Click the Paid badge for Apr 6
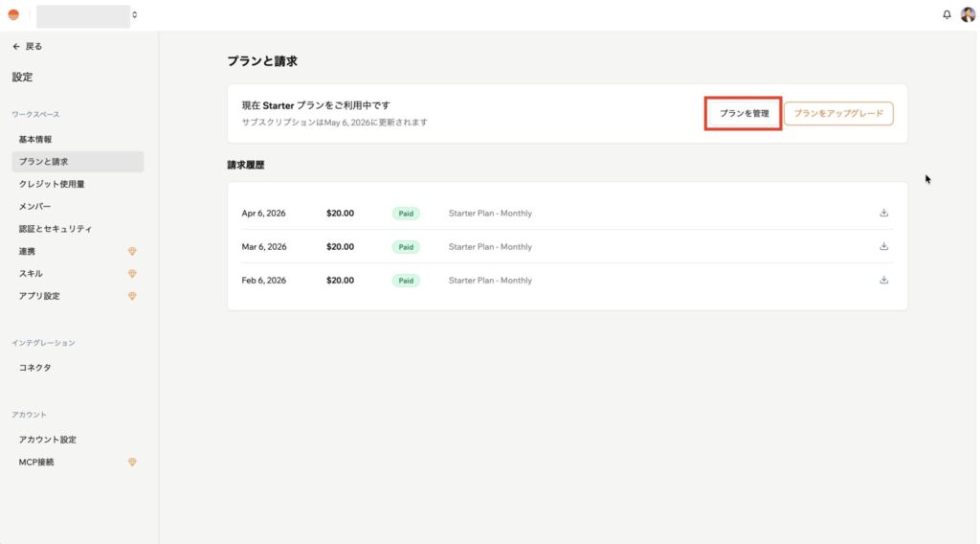This screenshot has width=980, height=544. [406, 214]
